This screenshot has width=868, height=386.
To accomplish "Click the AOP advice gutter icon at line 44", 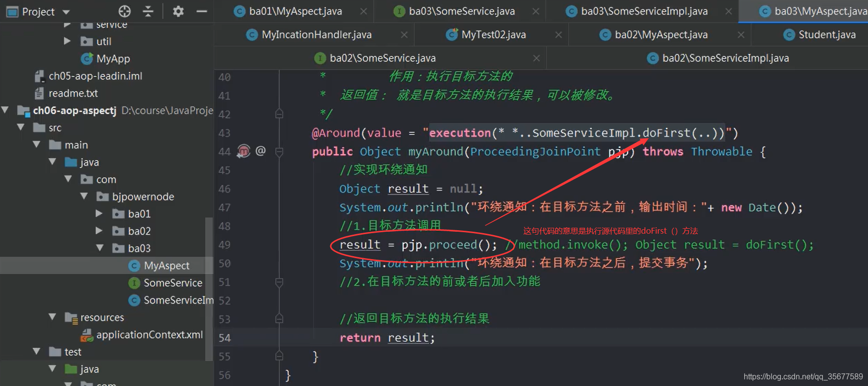I will tap(244, 151).
